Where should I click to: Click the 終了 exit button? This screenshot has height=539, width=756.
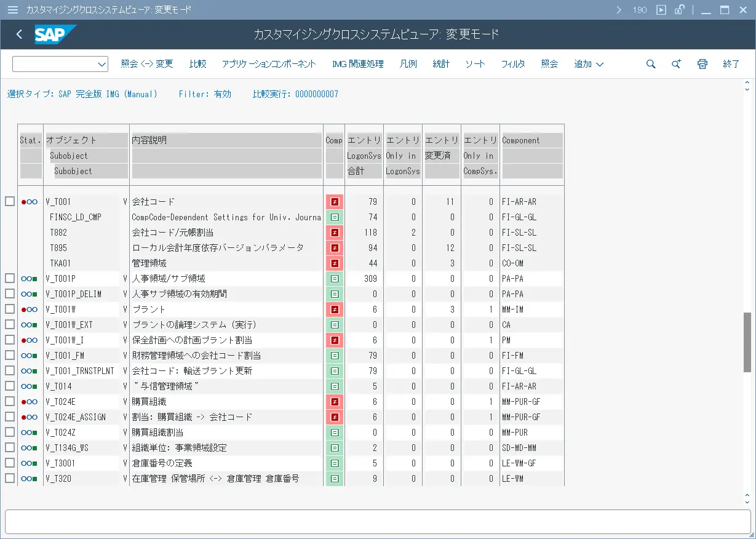pos(731,64)
